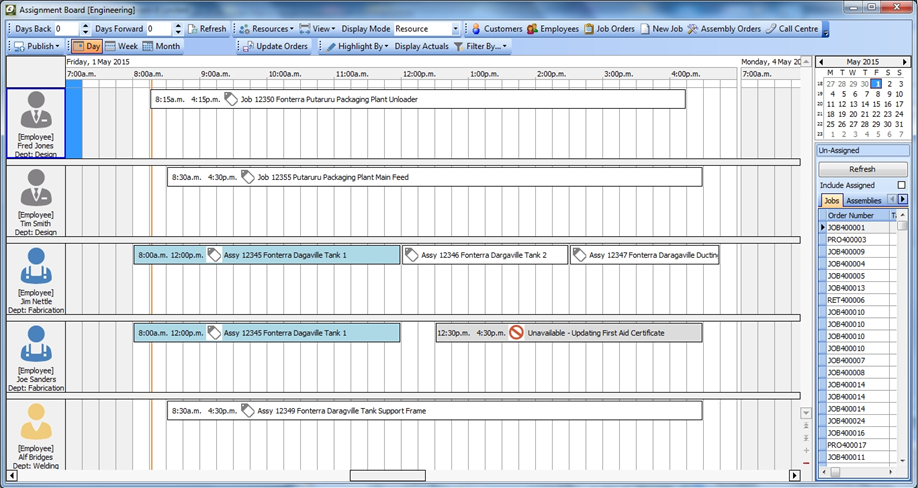Switch the board to Month view
Viewport: 918px width, 488px height.
(161, 46)
